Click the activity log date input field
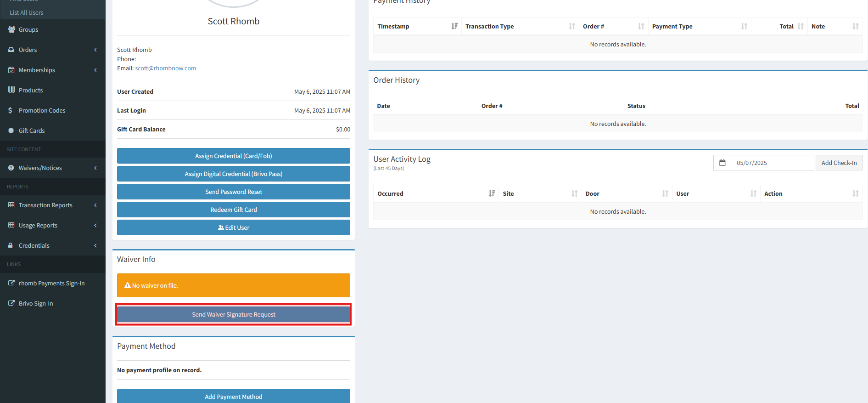868x403 pixels. coord(772,163)
